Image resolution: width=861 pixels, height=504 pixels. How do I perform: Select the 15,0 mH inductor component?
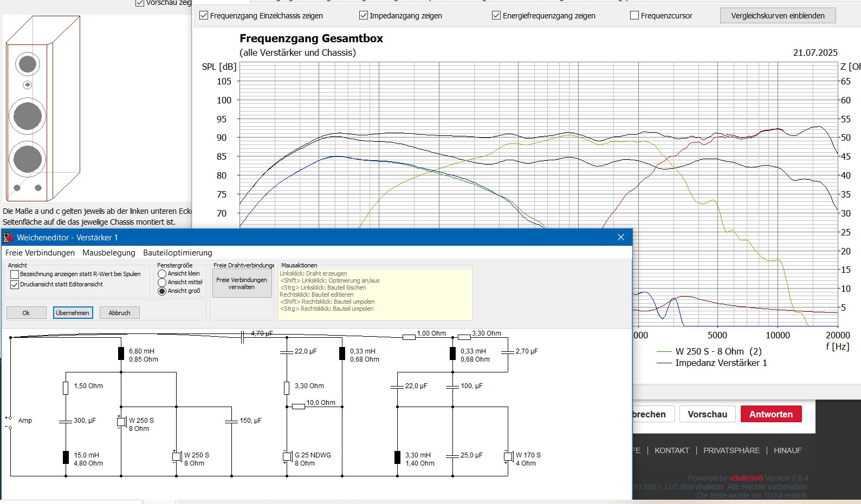(66, 457)
